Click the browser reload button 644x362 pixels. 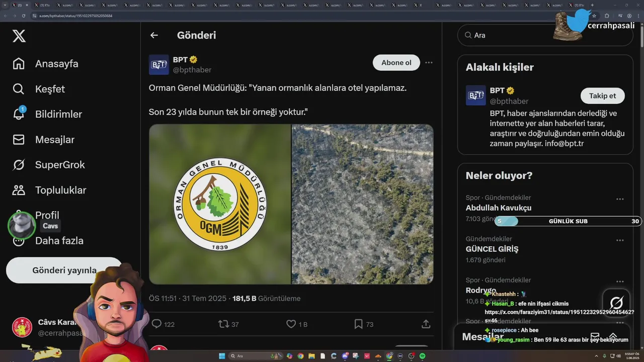(x=24, y=16)
